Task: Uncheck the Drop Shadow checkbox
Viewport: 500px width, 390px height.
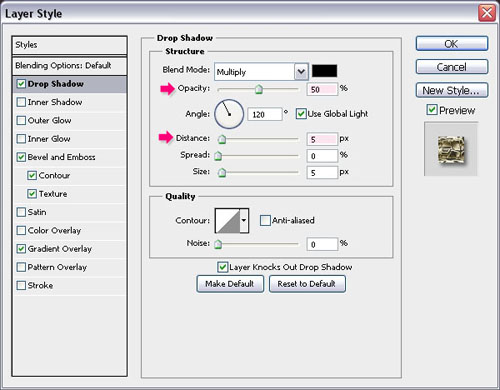Action: tap(21, 84)
